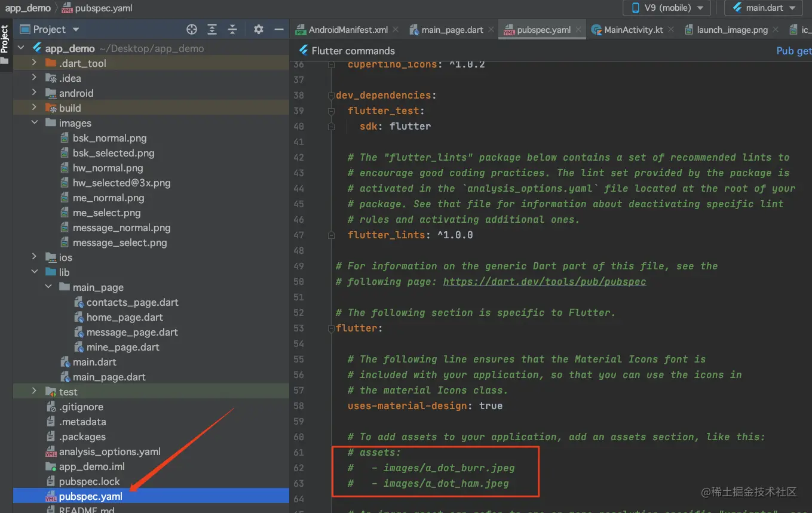Open the main.dart run configuration dropdown

[x=762, y=8]
